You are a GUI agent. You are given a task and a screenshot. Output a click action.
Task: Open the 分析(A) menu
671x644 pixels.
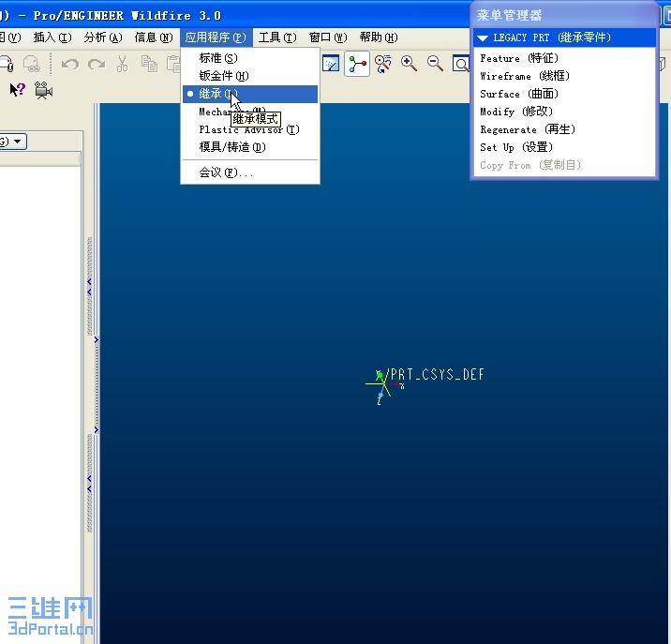(x=103, y=37)
